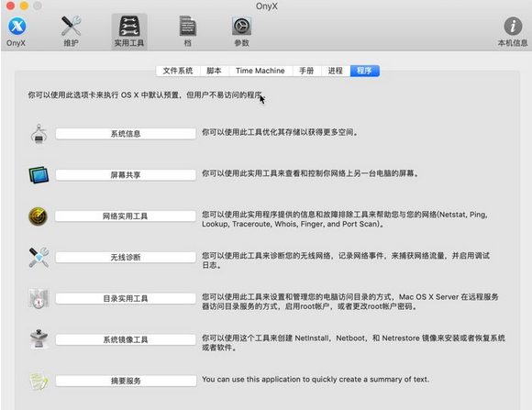Click the description mentioning Mac OS X Server
Screen dimensions: 532x410
[350, 302]
